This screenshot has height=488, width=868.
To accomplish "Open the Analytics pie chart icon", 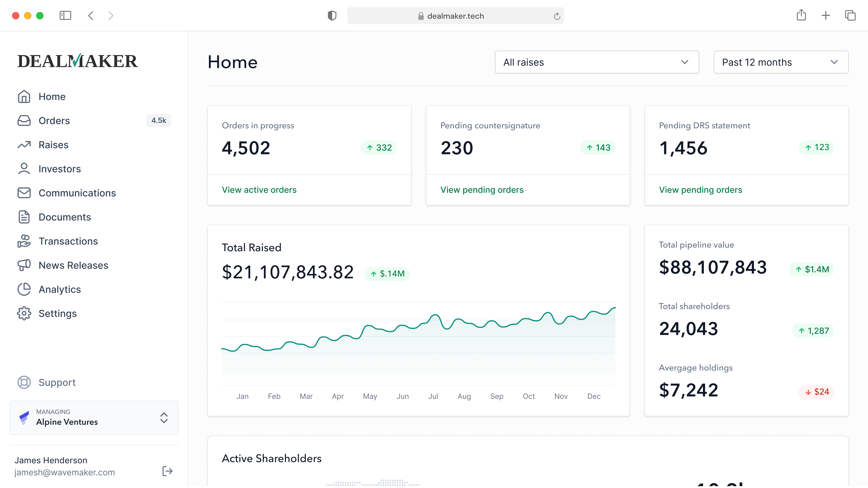I will [x=24, y=289].
